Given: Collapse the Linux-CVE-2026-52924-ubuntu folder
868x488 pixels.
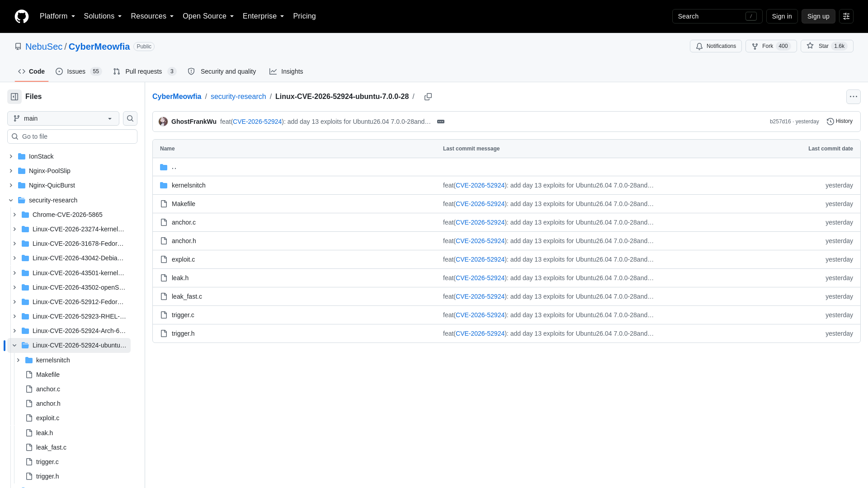Looking at the screenshot, I should (14, 345).
